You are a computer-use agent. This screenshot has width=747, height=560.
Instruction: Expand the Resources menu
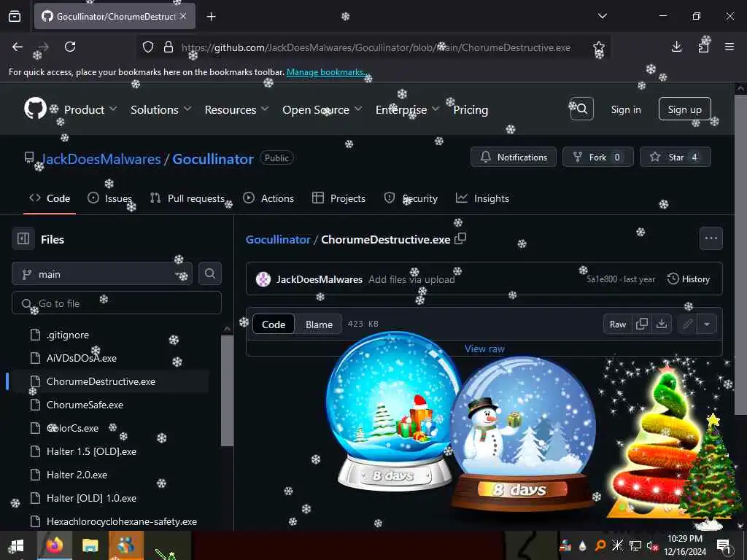click(x=236, y=109)
